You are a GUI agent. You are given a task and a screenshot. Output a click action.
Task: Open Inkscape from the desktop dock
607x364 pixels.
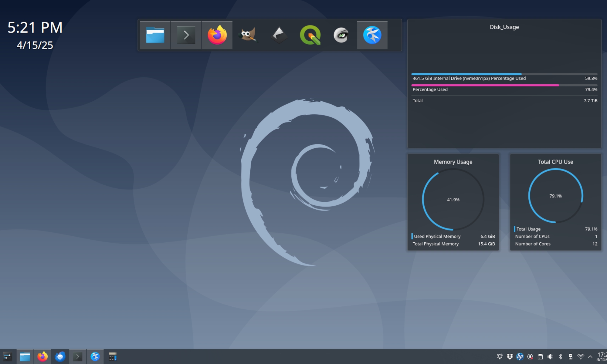pos(279,35)
